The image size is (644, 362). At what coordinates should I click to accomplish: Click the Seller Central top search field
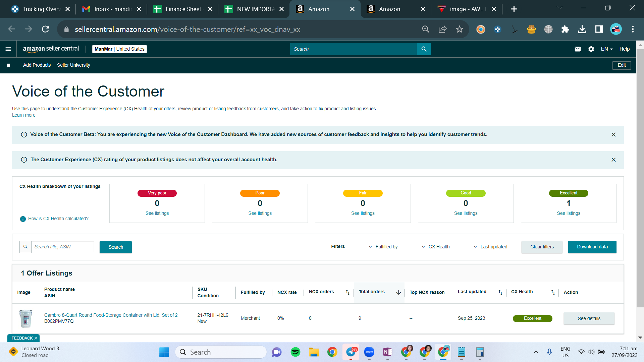pyautogui.click(x=354, y=49)
